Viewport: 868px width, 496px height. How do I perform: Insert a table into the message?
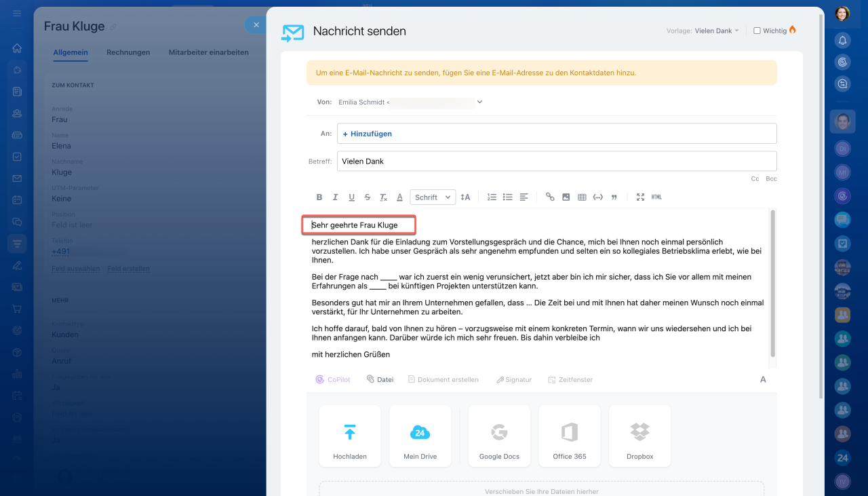tap(582, 197)
